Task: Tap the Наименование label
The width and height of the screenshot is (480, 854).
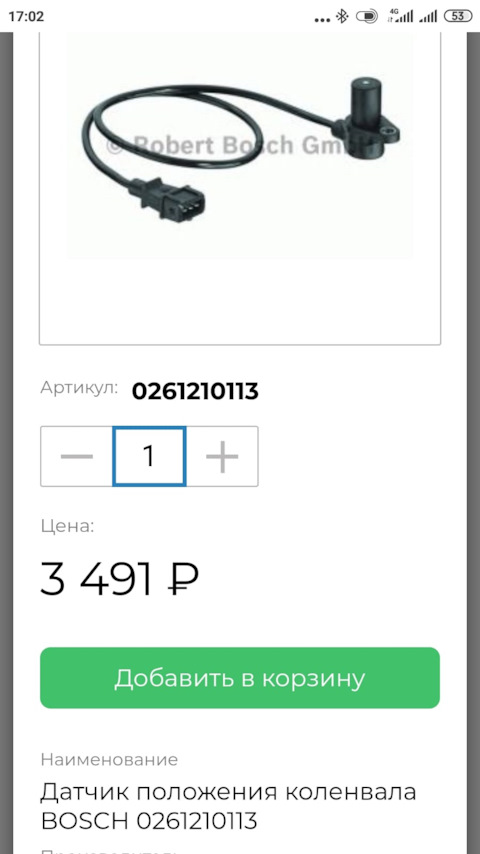Action: [110, 759]
